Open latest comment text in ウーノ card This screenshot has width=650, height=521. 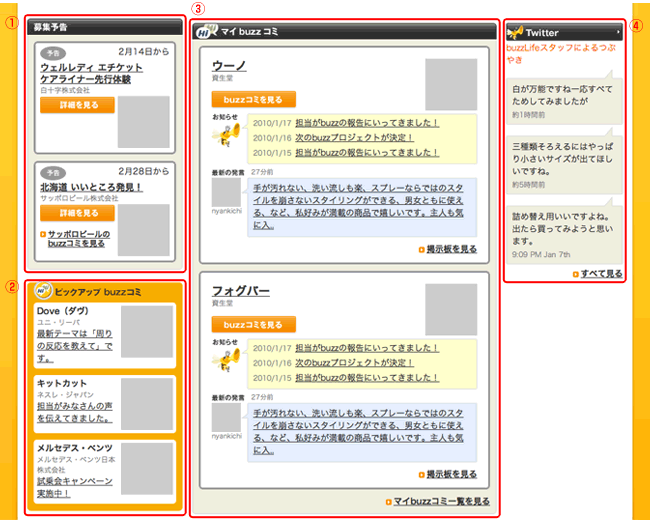pos(359,207)
